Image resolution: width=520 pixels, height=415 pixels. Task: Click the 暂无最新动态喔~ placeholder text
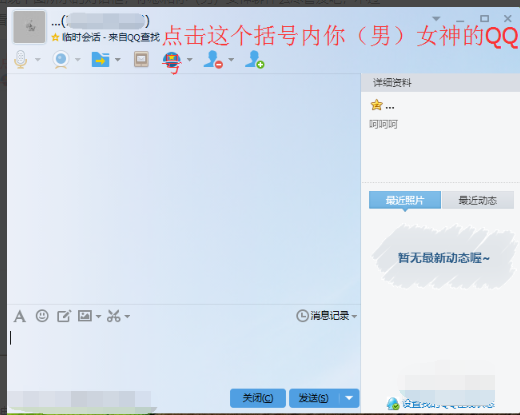[x=443, y=258]
